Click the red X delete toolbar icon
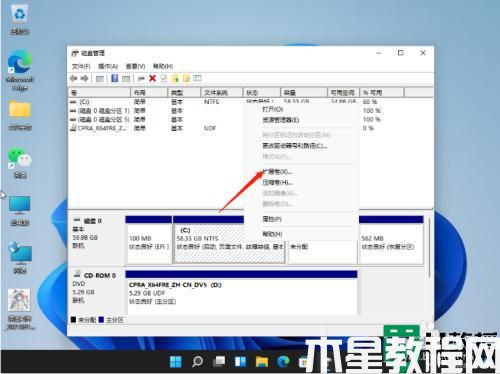 tap(152, 78)
